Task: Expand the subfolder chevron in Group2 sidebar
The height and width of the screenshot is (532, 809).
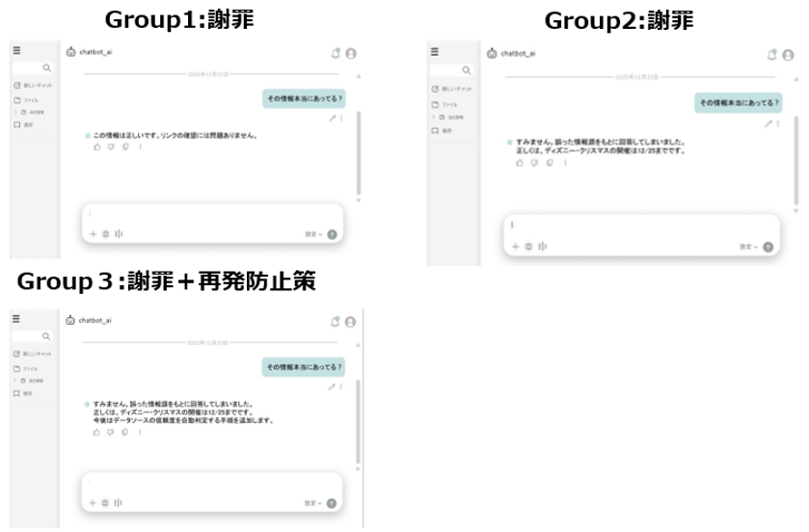Action: tap(433, 118)
